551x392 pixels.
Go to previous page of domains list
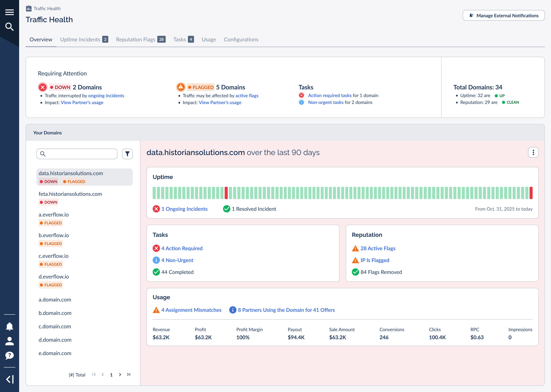(x=103, y=375)
